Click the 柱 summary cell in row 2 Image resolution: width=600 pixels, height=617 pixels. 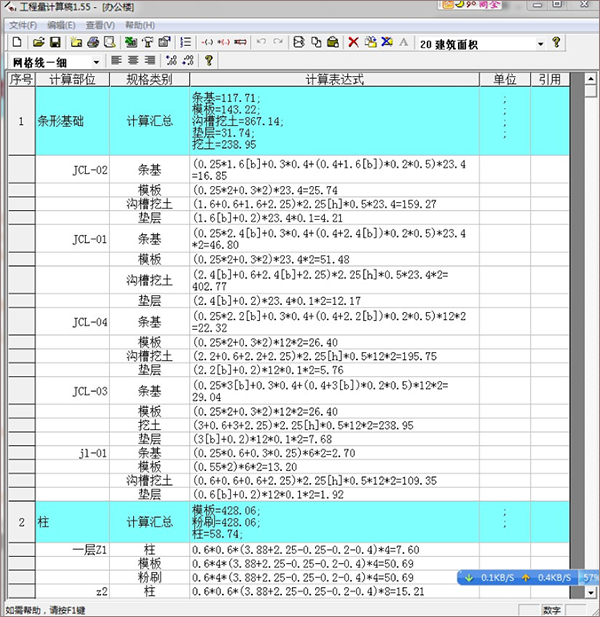tap(72, 522)
